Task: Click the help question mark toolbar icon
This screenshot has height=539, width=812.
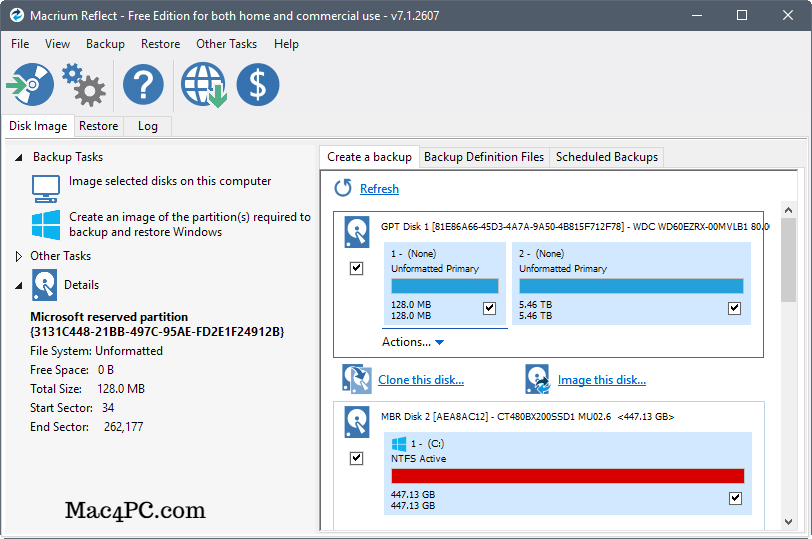Action: pos(143,84)
